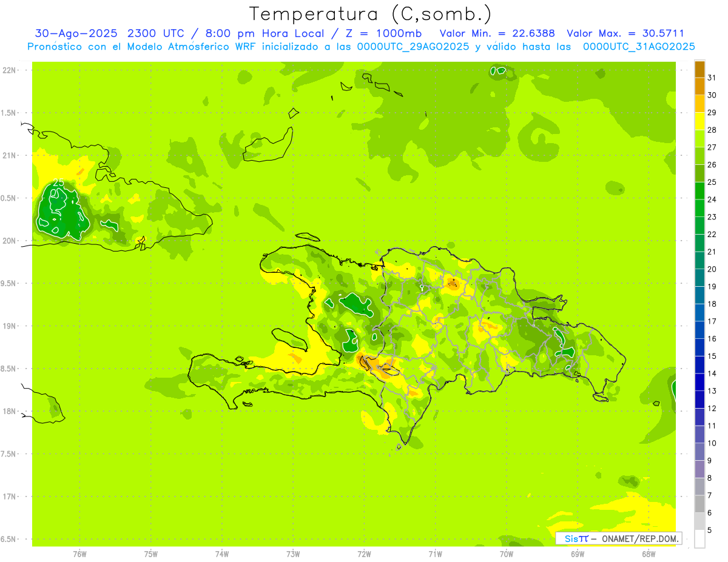Viewport: 728px width, 562px height.
Task: Click the '21N' latitude label
Action: tap(9, 156)
